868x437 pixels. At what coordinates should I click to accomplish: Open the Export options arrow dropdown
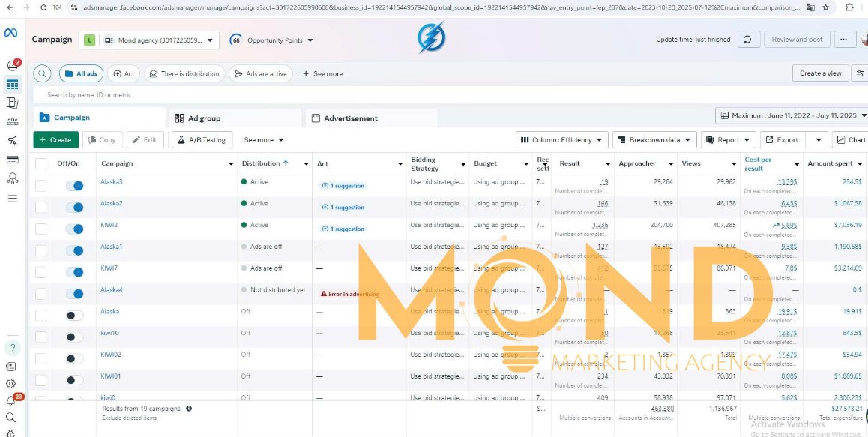(818, 140)
